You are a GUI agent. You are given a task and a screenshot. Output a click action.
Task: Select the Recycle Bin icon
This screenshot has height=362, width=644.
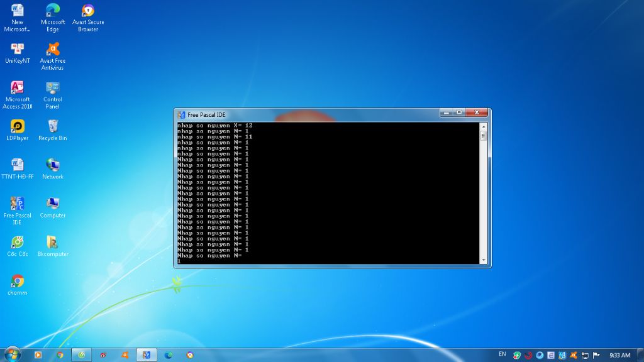(x=53, y=130)
